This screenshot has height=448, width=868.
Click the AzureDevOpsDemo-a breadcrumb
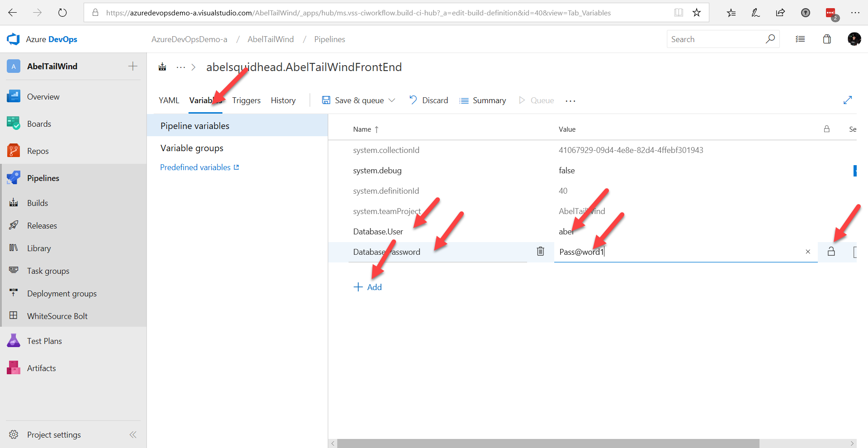[x=189, y=39]
